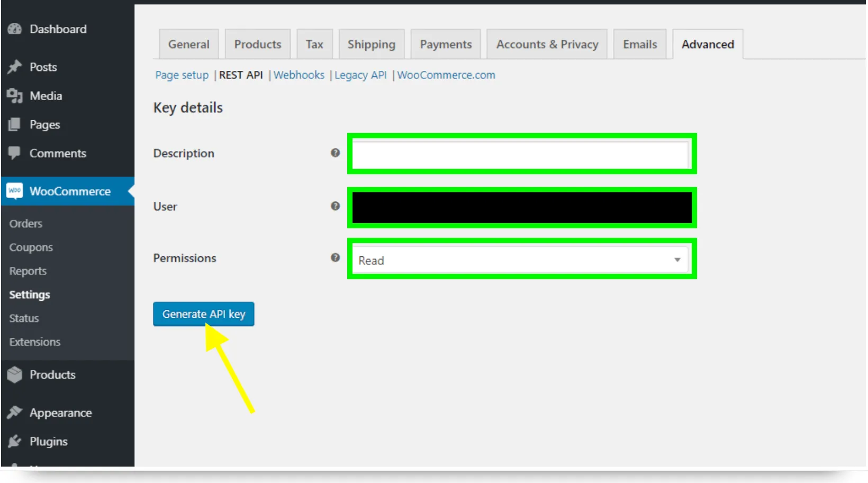Open the Tax settings tab
The height and width of the screenshot is (483, 868).
click(314, 44)
